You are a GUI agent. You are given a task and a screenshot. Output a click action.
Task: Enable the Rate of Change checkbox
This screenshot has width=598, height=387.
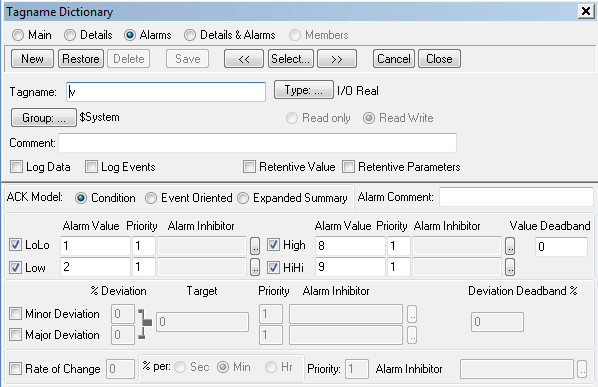[15, 369]
